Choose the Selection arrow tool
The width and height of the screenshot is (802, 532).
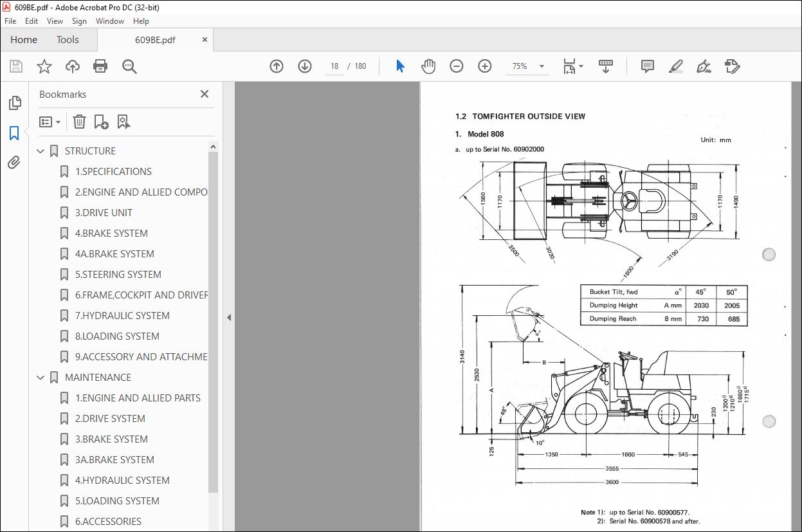coord(400,66)
